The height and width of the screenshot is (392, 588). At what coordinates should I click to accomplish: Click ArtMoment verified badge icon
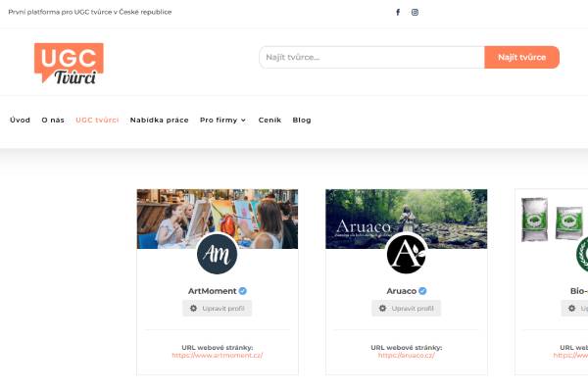click(x=243, y=291)
